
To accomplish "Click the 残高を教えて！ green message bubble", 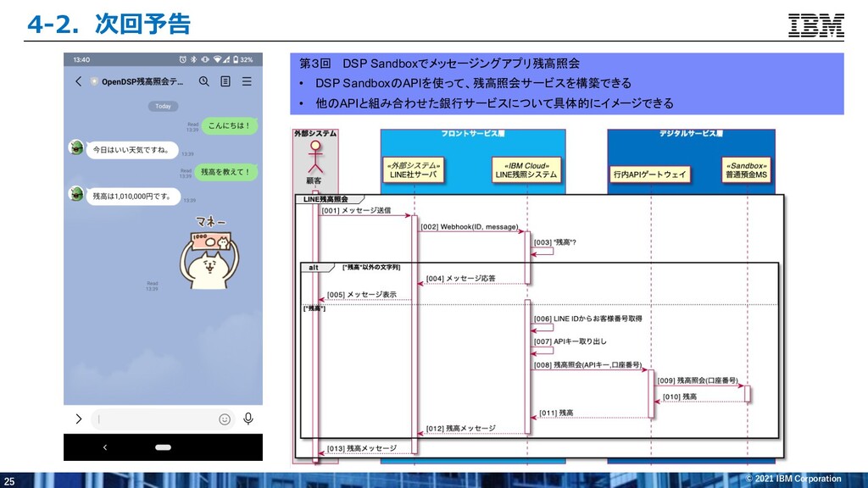I will click(225, 172).
